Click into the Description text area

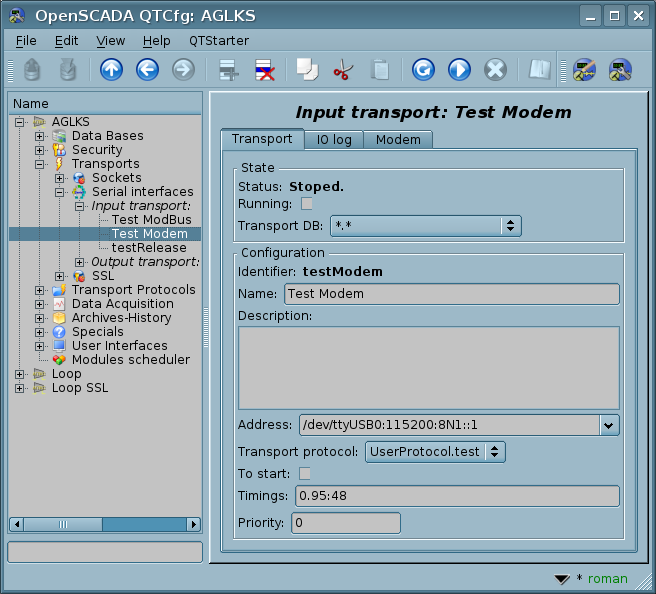click(429, 368)
